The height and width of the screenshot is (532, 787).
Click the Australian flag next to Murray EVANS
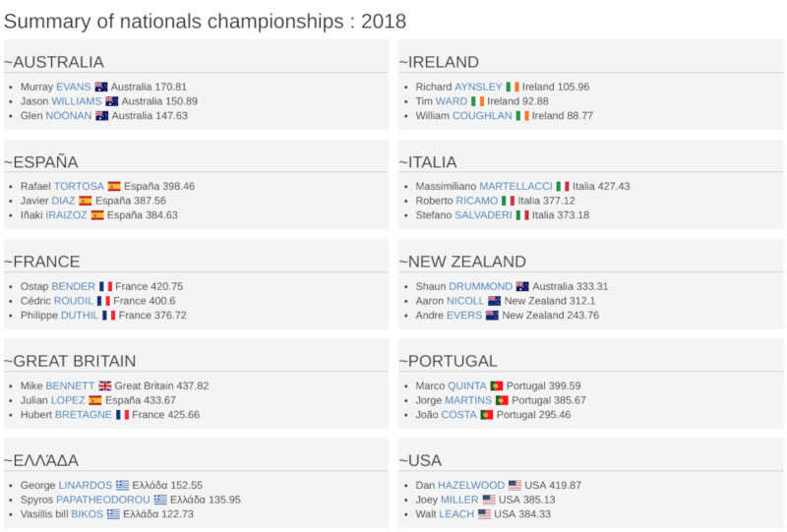coord(101,87)
